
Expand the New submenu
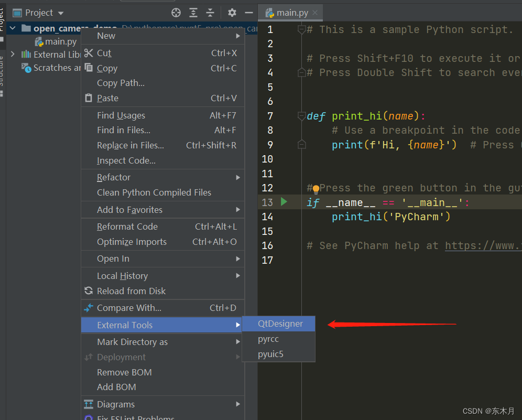coord(163,36)
